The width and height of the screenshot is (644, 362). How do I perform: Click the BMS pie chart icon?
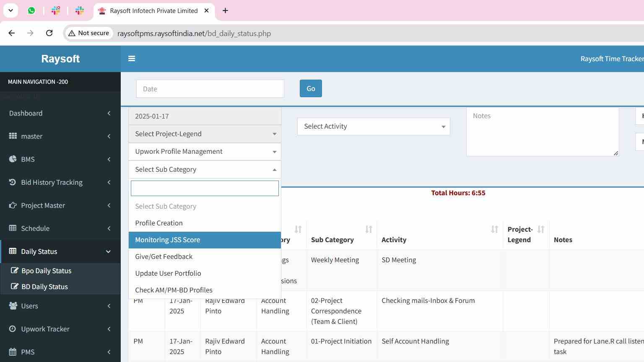point(13,159)
